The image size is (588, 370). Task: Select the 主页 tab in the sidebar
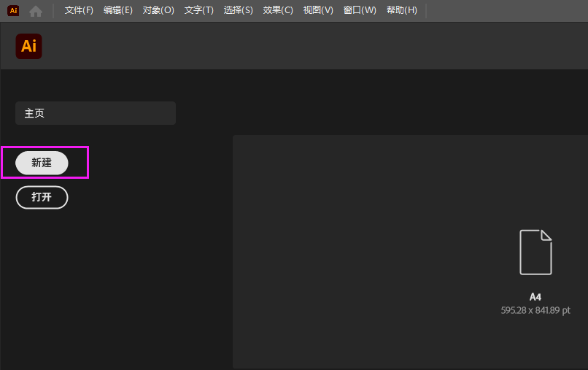pos(96,113)
